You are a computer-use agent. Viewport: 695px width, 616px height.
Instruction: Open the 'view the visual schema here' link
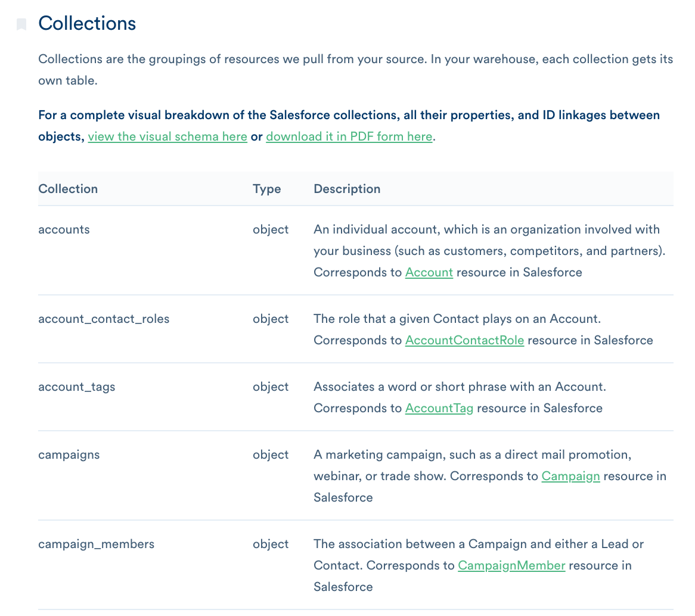click(x=167, y=136)
